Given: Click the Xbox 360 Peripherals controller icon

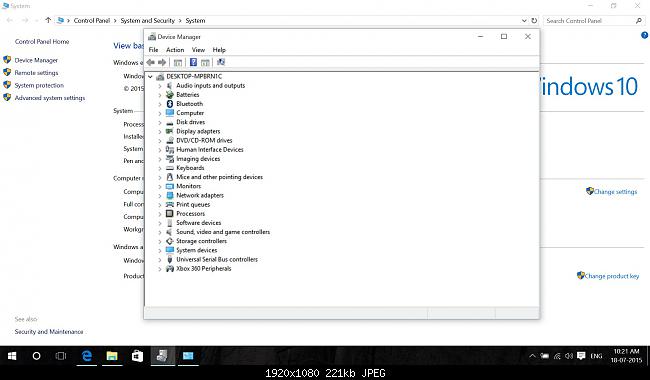Looking at the screenshot, I should click(170, 269).
